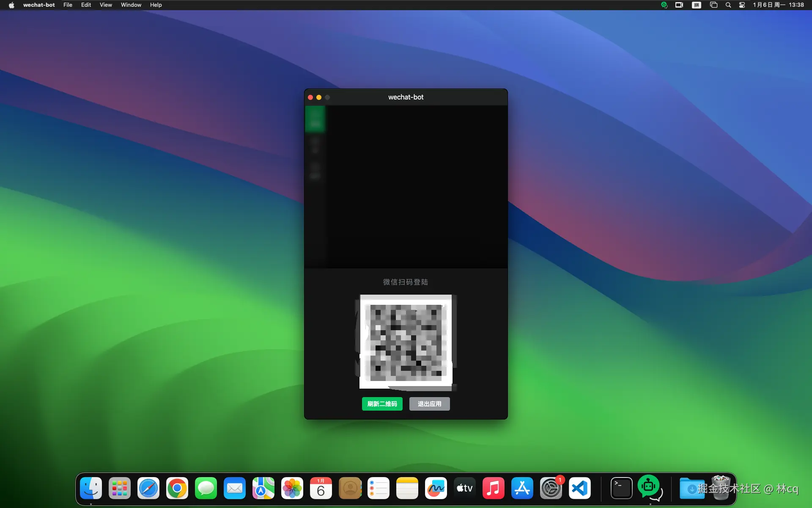Open the Window menu

click(131, 5)
